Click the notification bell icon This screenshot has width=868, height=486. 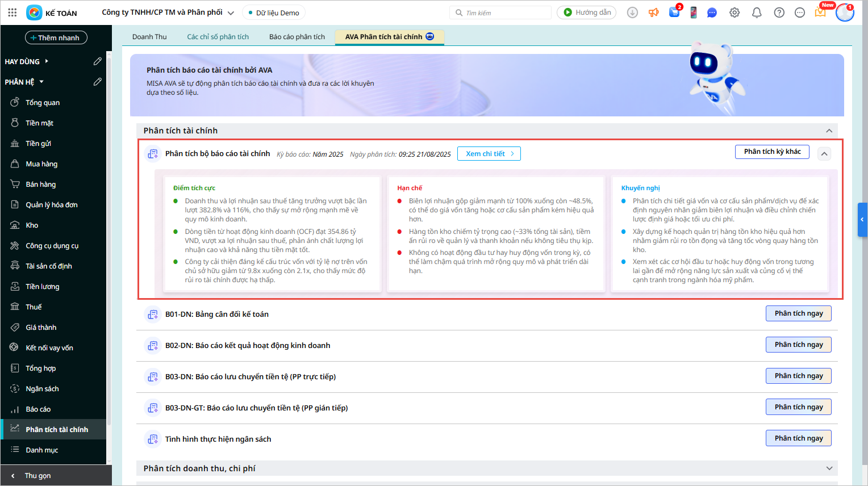click(x=757, y=12)
